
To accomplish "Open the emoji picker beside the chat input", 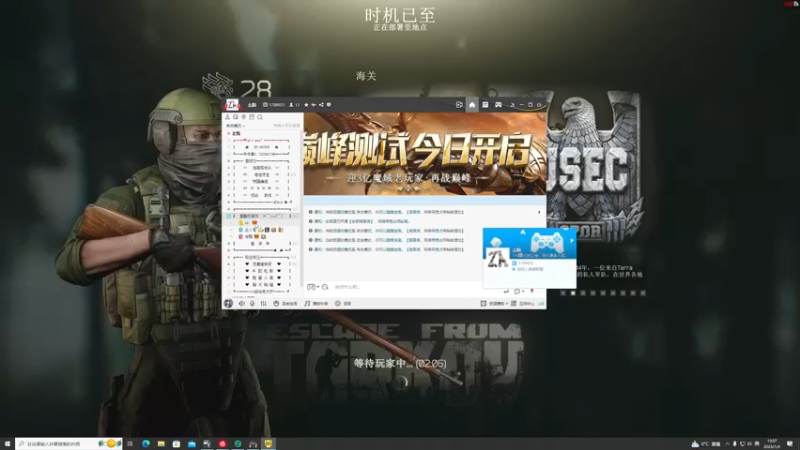I will tap(310, 287).
